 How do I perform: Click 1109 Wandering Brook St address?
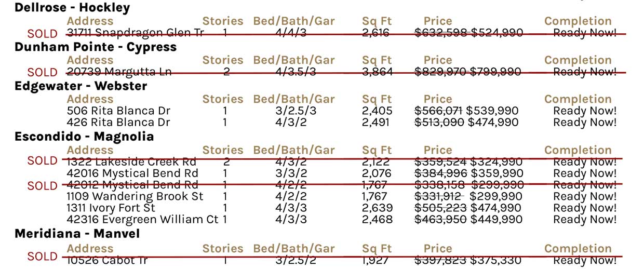[135, 196]
